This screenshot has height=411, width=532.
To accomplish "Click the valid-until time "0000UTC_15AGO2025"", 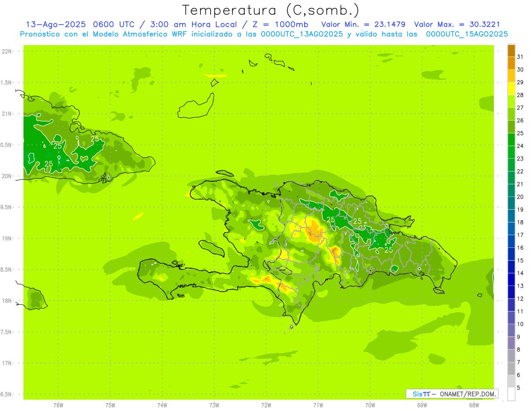I will 467,34.
